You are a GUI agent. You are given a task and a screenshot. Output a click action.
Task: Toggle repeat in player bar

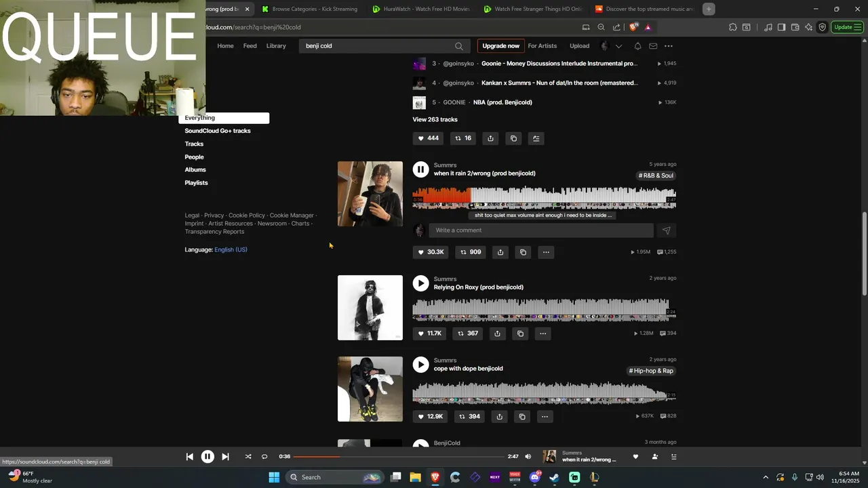point(264,457)
